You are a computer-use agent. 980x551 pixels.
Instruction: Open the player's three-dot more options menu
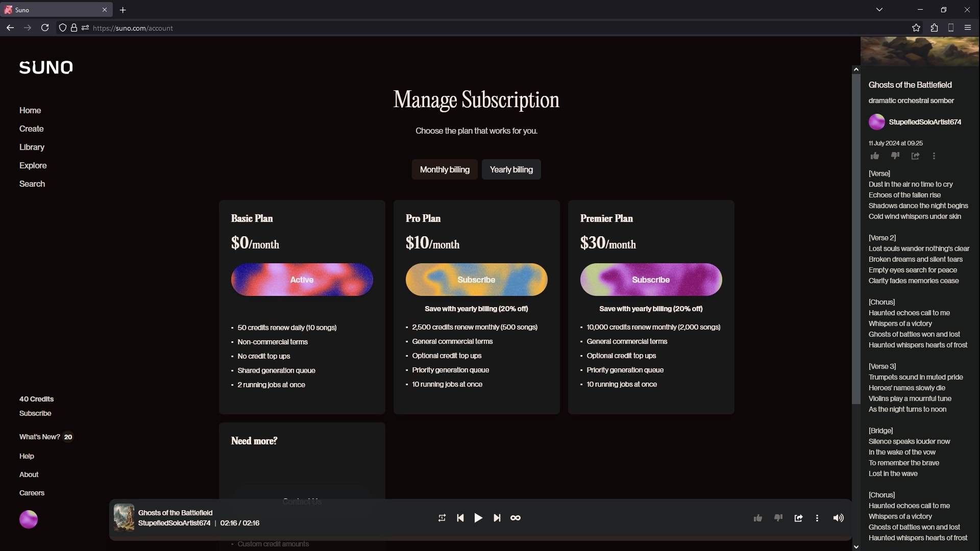click(x=817, y=518)
